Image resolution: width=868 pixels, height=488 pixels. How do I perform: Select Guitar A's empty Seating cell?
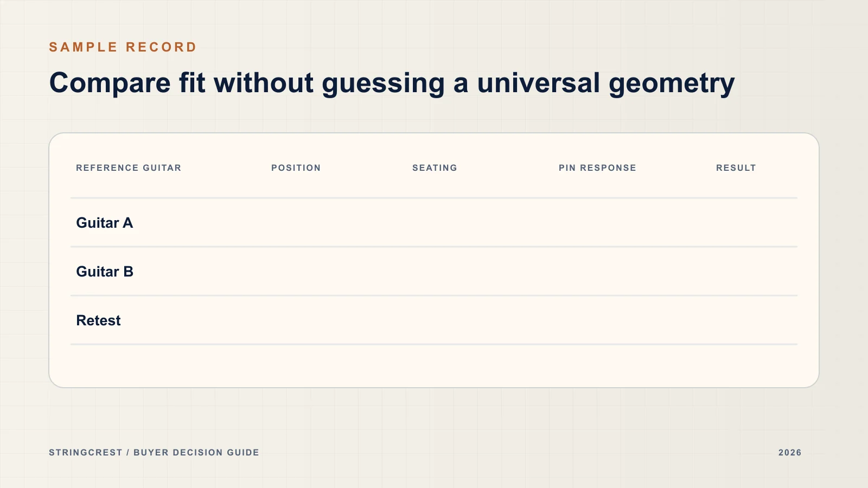480,223
